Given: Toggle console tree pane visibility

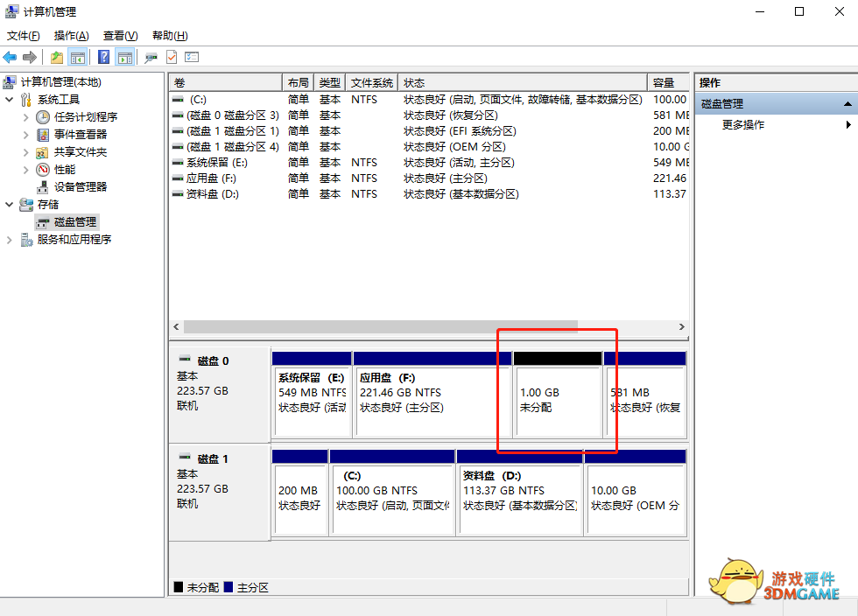Looking at the screenshot, I should click(x=80, y=56).
